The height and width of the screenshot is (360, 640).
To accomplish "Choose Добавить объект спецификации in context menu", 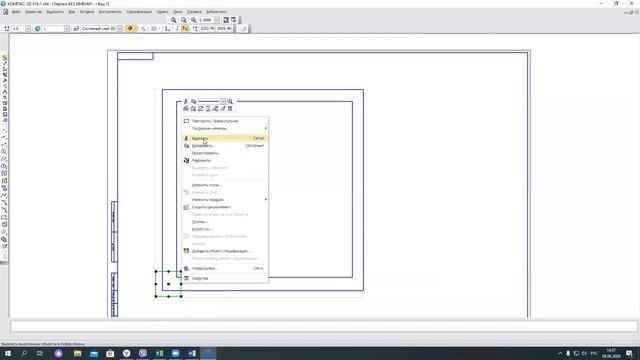I will click(x=225, y=251).
